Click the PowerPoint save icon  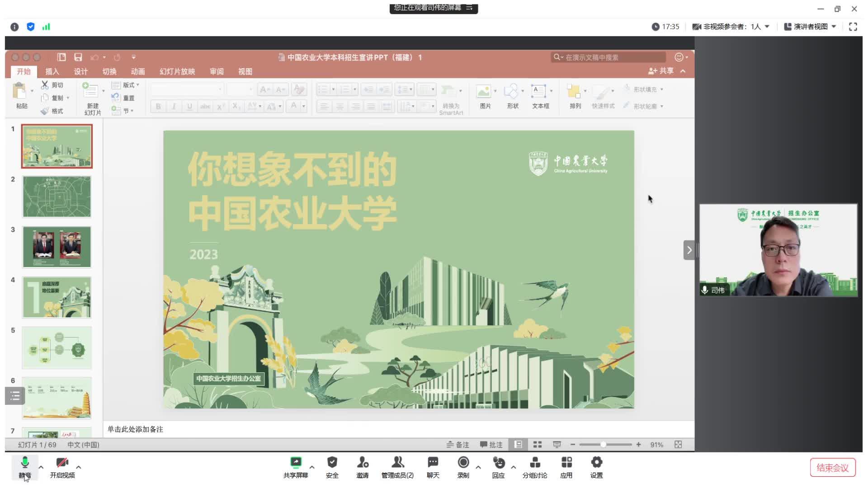(78, 57)
